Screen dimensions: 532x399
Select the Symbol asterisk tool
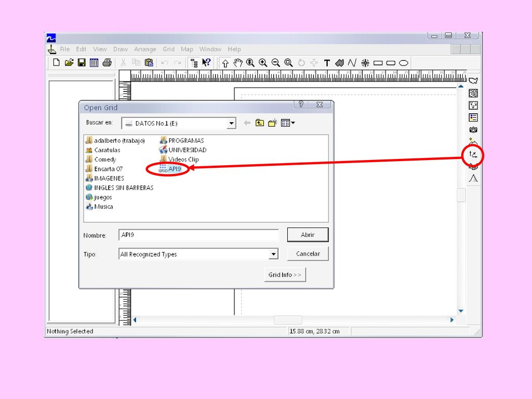tap(365, 63)
